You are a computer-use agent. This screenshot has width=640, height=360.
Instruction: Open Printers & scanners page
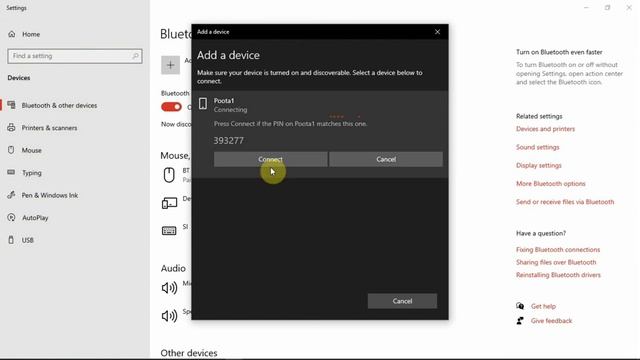coord(49,128)
